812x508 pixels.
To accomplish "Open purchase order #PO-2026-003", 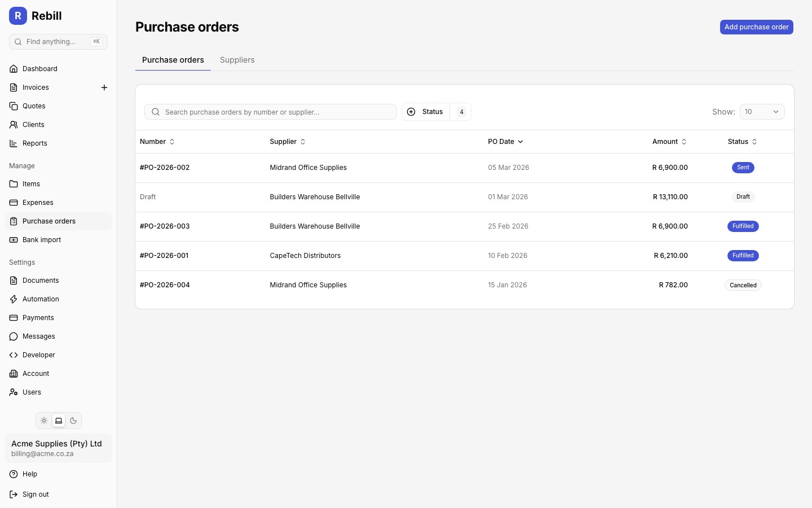I will pyautogui.click(x=165, y=226).
